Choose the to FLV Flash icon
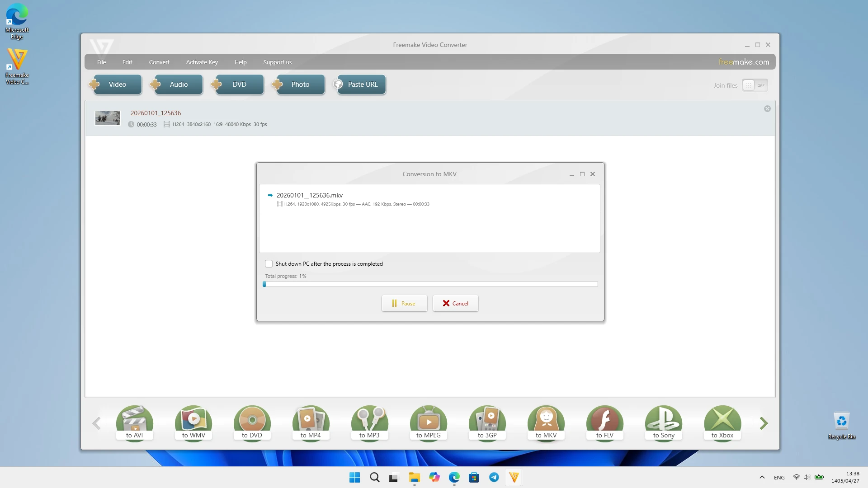 (x=605, y=423)
